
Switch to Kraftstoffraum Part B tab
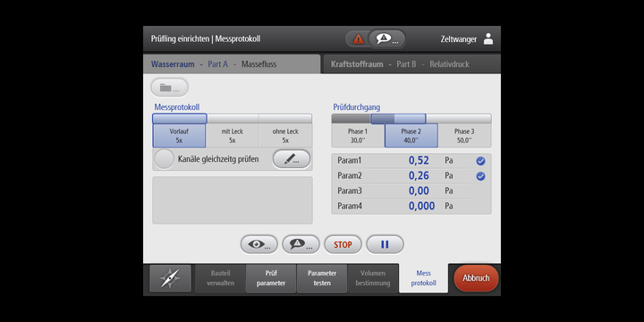[411, 64]
